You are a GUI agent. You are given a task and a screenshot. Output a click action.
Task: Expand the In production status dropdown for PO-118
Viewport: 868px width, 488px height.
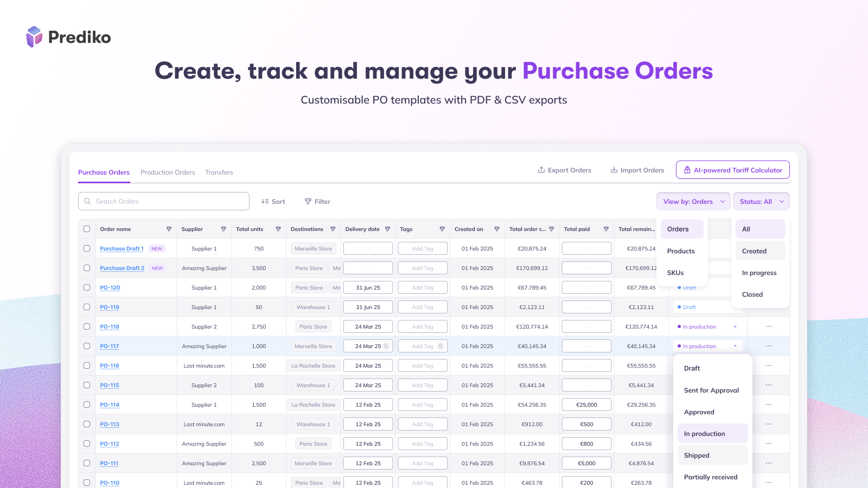coord(707,326)
